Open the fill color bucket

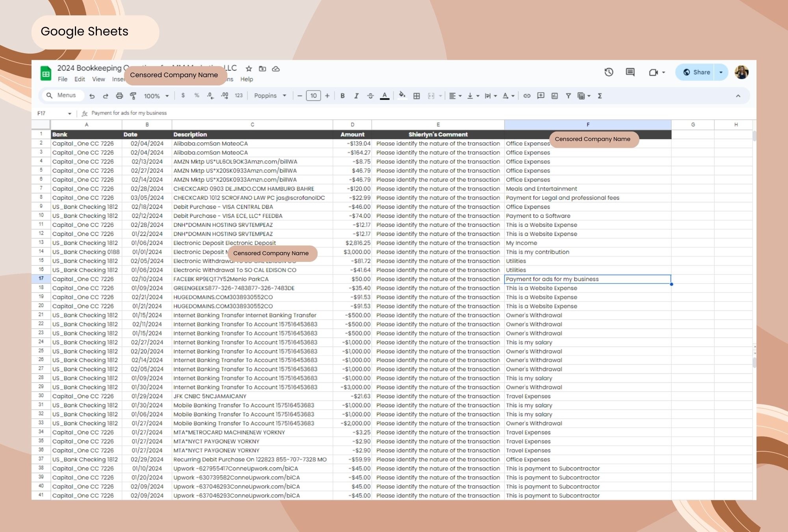tap(402, 95)
